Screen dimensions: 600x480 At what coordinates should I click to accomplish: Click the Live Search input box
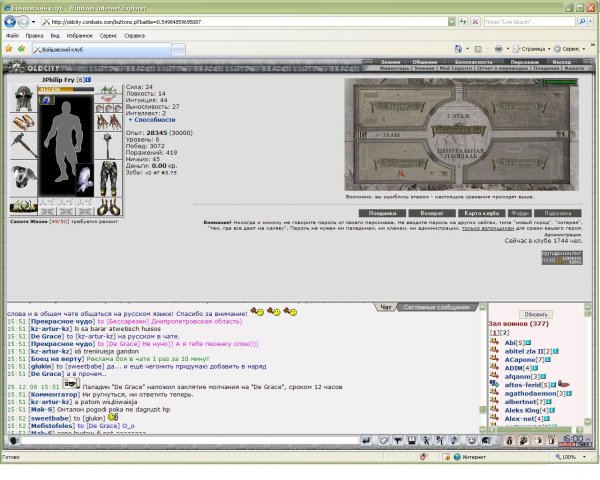530,22
